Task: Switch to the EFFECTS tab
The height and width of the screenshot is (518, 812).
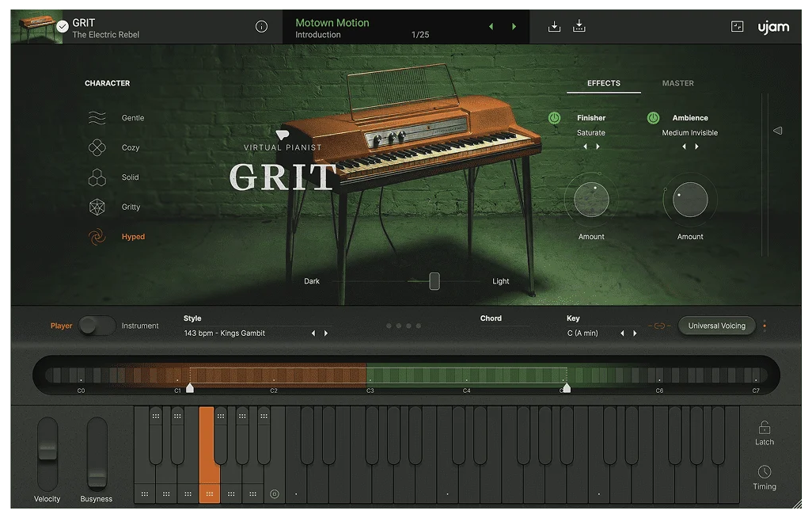Action: point(603,83)
